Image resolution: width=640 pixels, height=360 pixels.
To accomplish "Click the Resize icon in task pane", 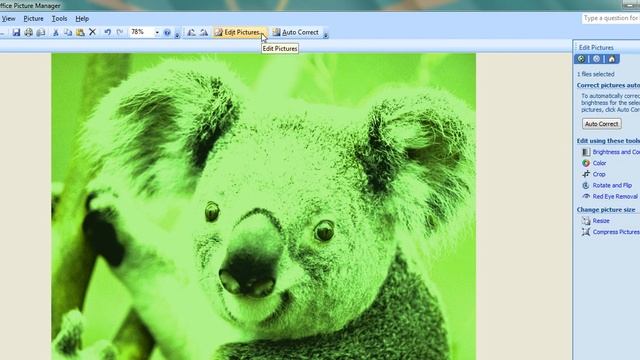I will (x=586, y=221).
